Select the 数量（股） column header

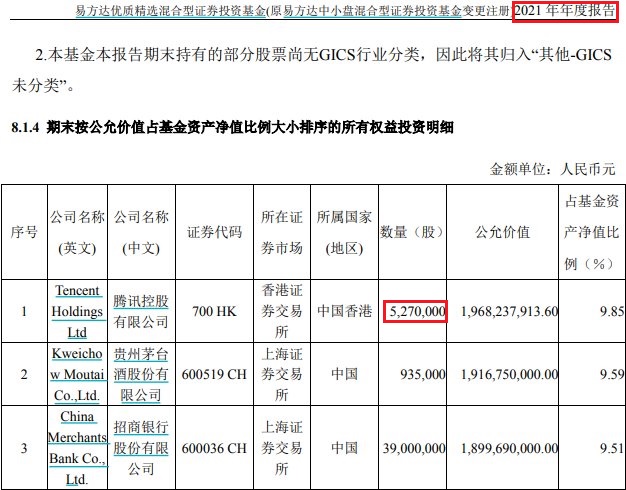click(412, 233)
